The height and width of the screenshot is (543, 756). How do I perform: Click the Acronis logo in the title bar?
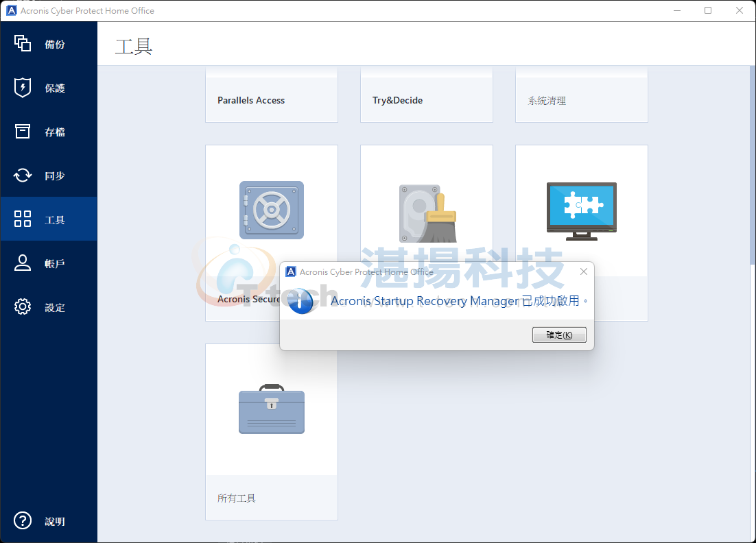(x=11, y=11)
